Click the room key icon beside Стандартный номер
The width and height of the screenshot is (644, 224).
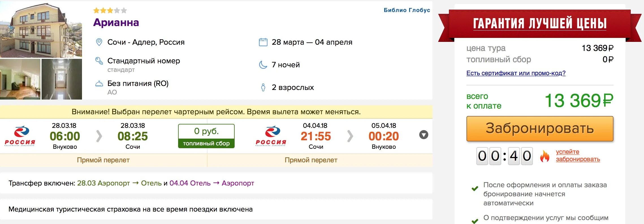pyautogui.click(x=99, y=61)
